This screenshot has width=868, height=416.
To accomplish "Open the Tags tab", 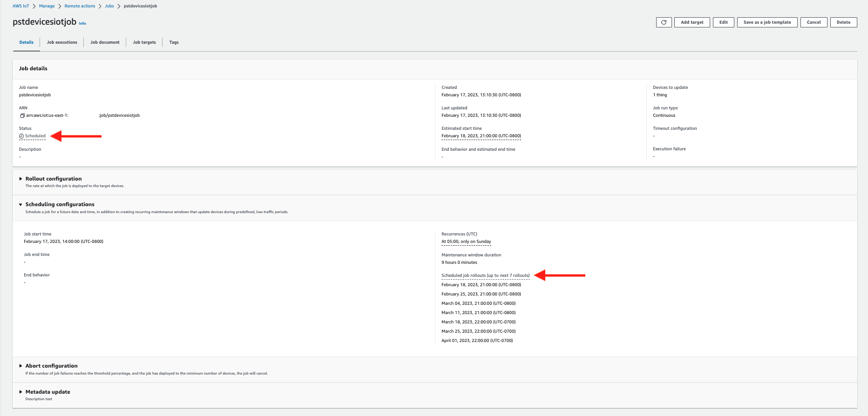I will tap(174, 42).
